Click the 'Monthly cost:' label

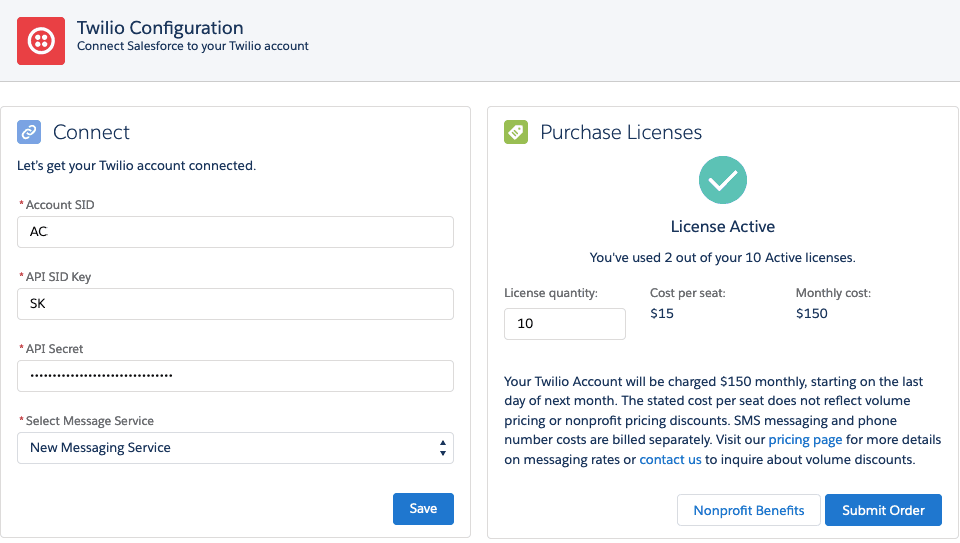833,293
